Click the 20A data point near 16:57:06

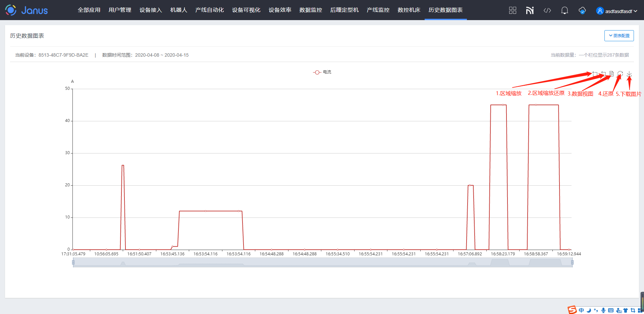470,185
